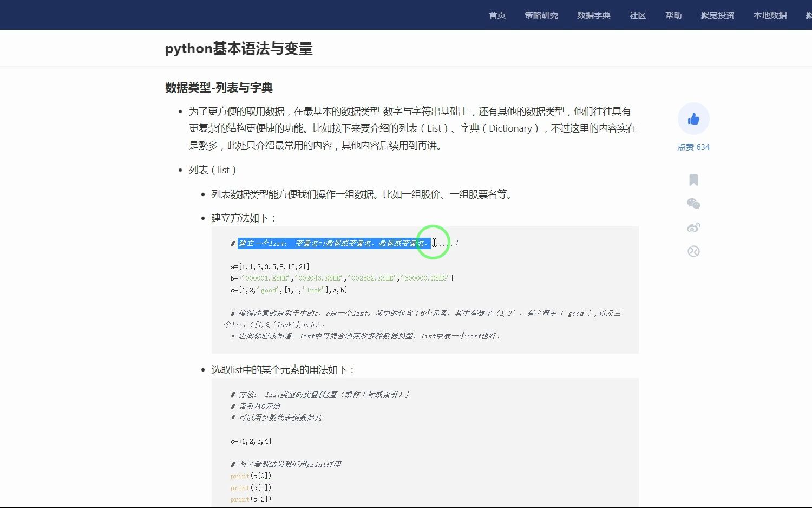This screenshot has height=508, width=812.
Task: Click the thumbs-up like button
Action: [693, 119]
